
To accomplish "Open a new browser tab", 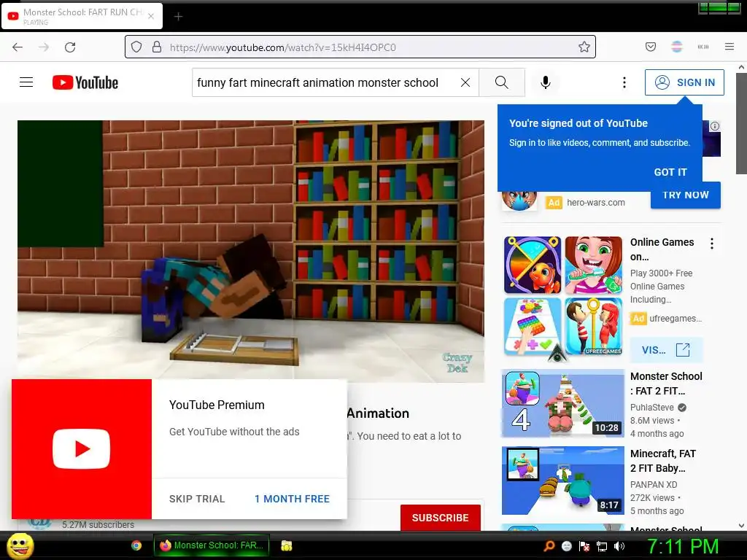I will 178,17.
